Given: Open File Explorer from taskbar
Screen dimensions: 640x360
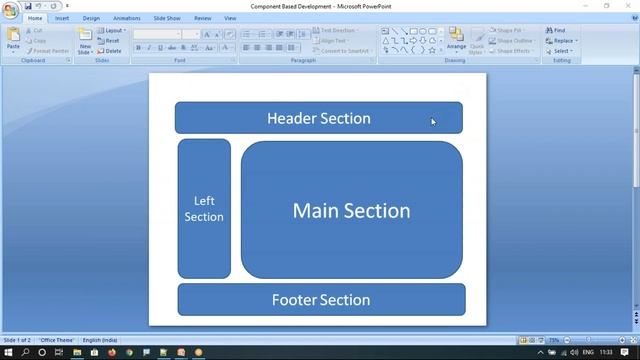Looking at the screenshot, I should click(77, 352).
